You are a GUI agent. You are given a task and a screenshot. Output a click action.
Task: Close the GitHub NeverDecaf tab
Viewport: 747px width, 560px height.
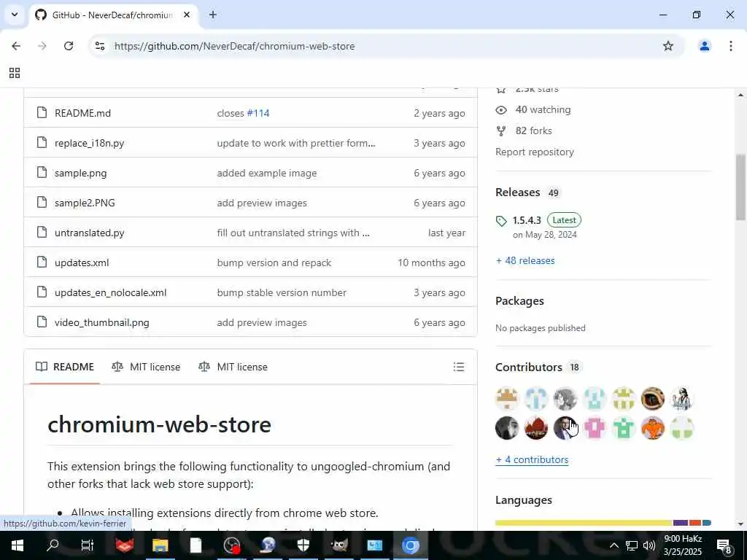point(187,15)
